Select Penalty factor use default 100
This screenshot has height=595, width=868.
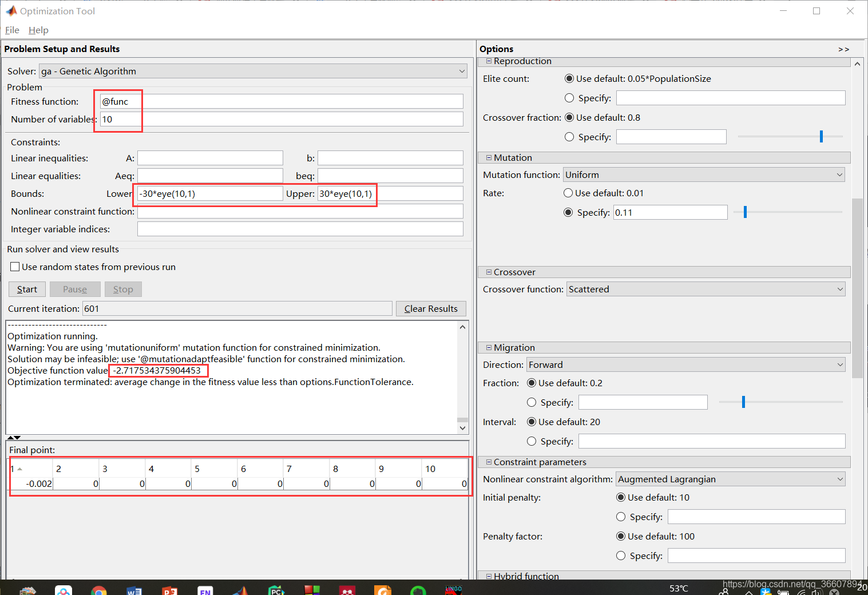pos(621,536)
